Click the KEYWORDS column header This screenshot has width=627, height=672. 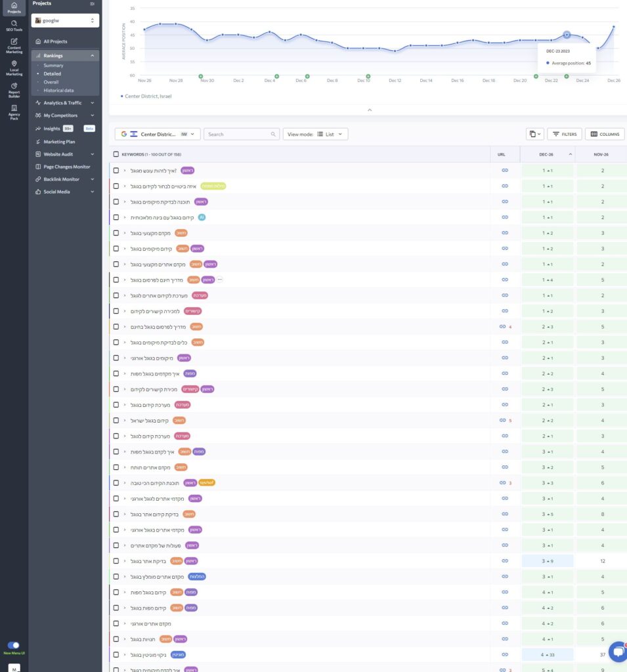point(151,154)
